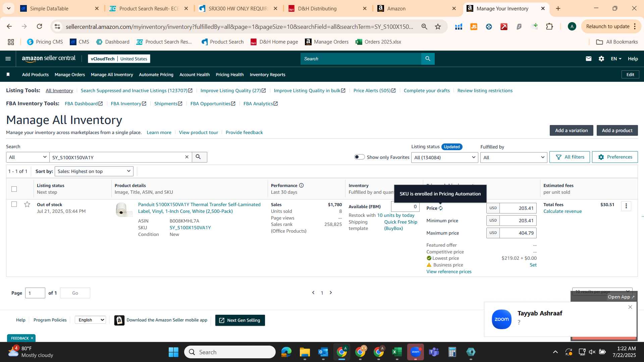Open View reference prices link

coord(449,271)
